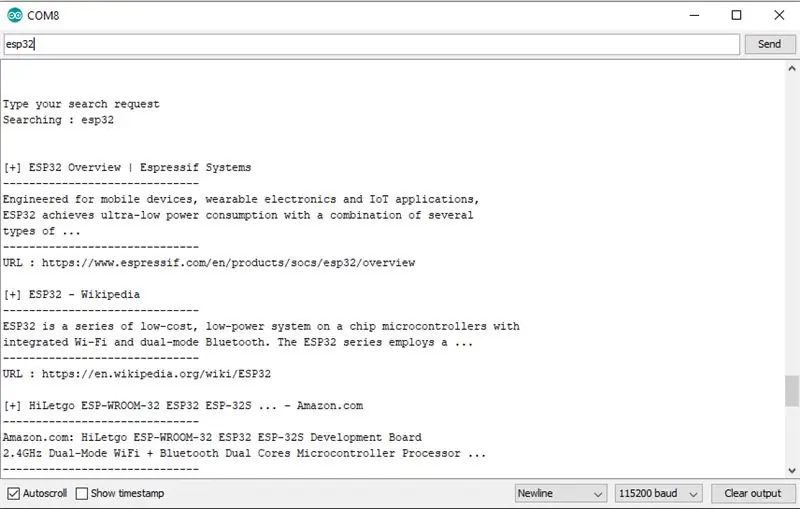Click the line starting 'Engineered for mobile devices'

241,199
